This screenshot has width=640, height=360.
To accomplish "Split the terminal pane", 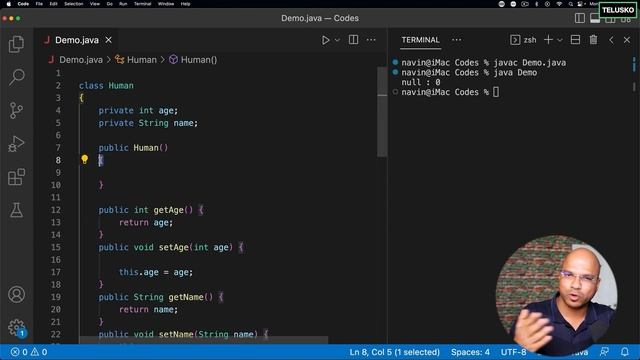I will point(576,40).
